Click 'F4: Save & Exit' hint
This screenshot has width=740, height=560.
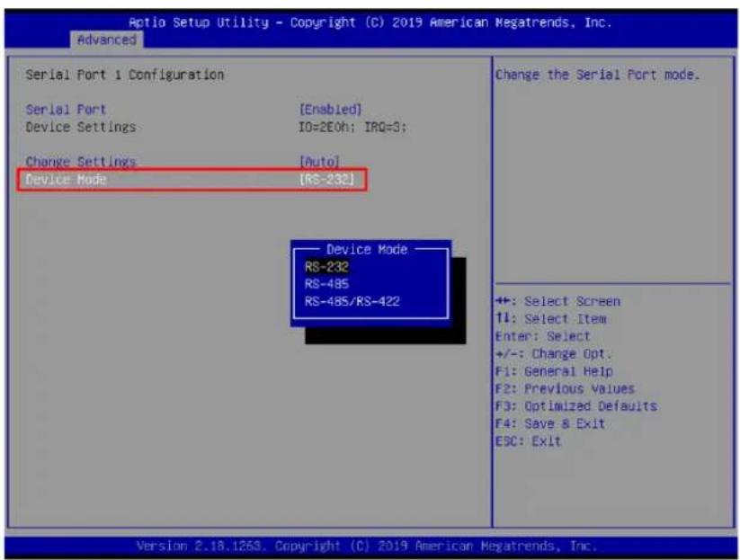point(550,423)
